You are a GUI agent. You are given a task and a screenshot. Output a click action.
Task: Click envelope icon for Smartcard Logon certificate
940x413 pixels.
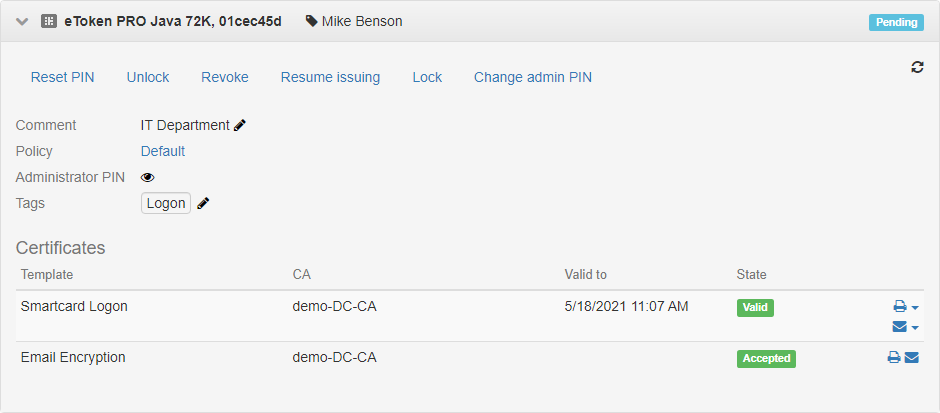899,327
